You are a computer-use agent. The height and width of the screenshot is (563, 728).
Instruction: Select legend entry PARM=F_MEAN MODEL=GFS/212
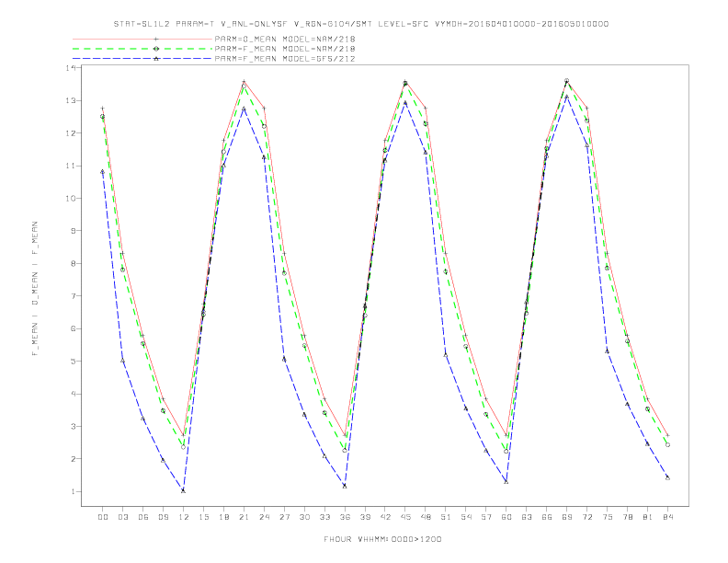285,59
